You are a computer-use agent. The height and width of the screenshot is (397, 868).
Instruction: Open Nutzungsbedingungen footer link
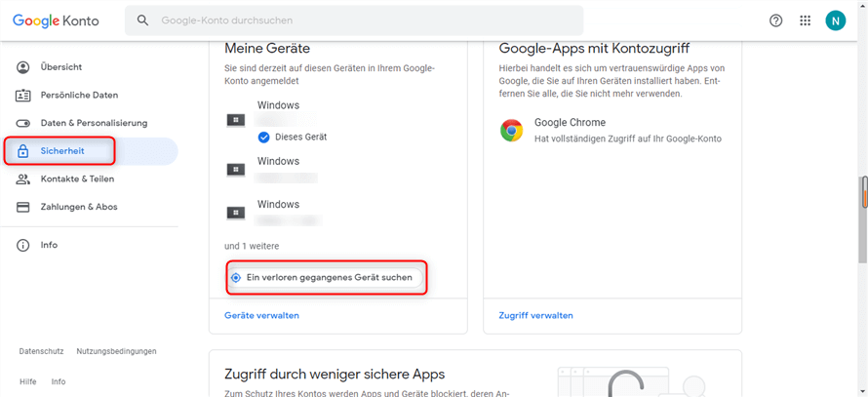pyautogui.click(x=116, y=351)
